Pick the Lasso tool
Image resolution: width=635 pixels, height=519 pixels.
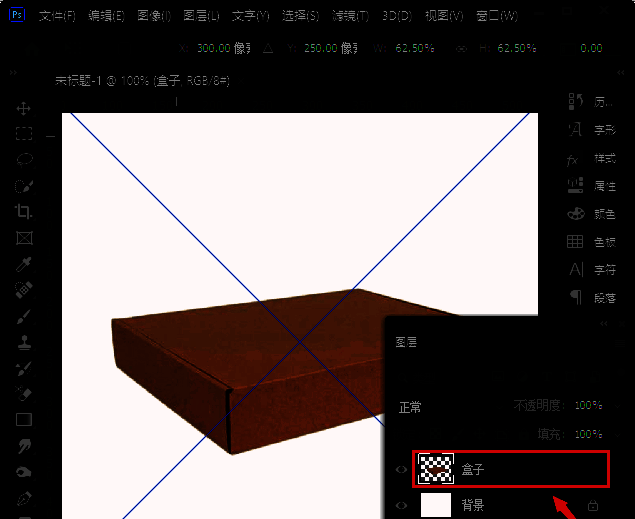pyautogui.click(x=24, y=160)
